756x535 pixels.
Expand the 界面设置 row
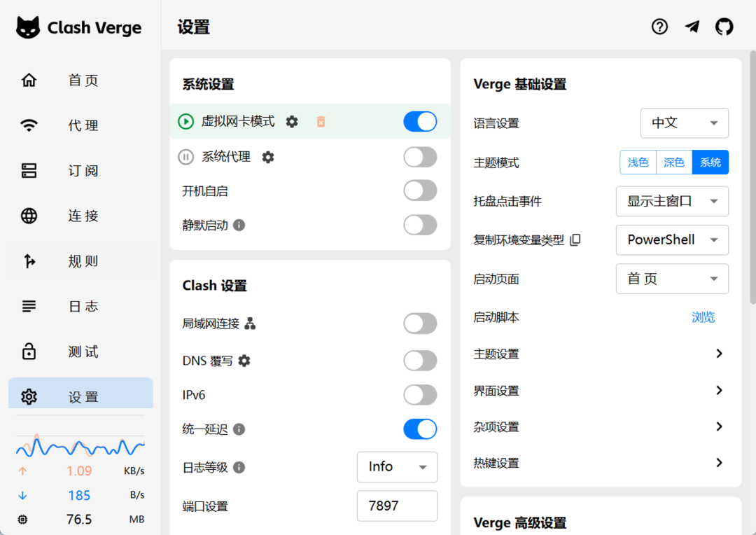pyautogui.click(x=601, y=390)
